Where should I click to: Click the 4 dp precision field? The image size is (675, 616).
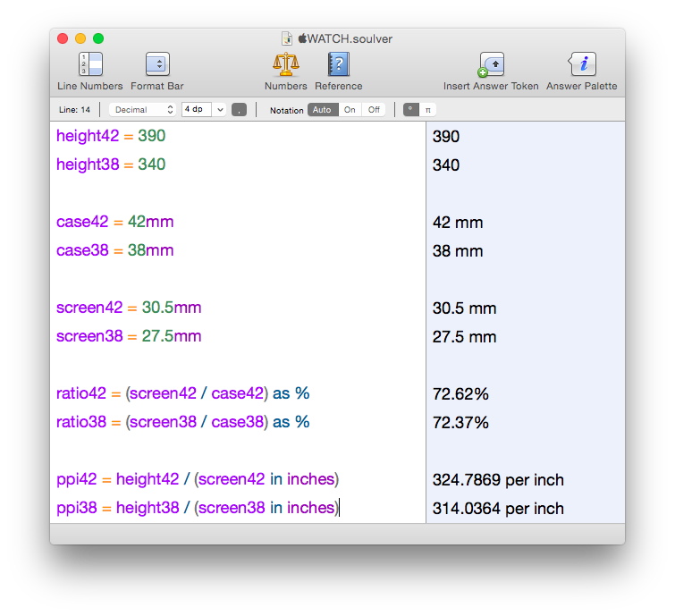pos(197,109)
